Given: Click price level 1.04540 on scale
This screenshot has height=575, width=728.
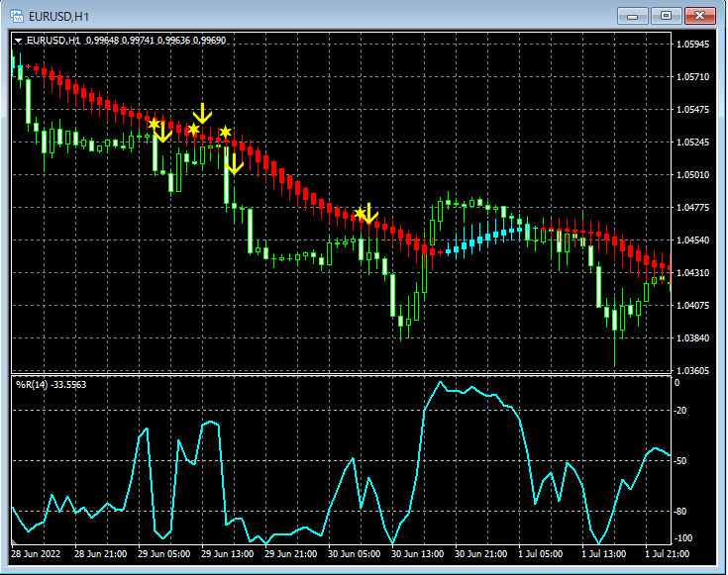Looking at the screenshot, I should (693, 240).
